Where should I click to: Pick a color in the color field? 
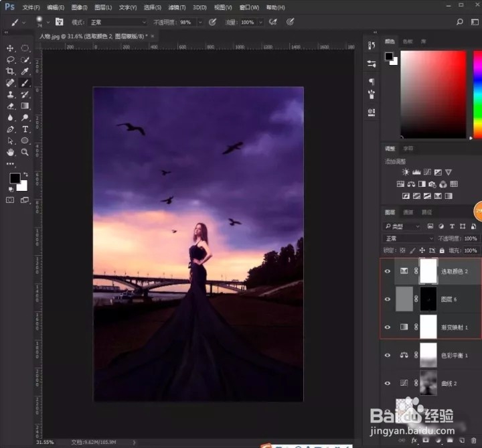[433, 94]
